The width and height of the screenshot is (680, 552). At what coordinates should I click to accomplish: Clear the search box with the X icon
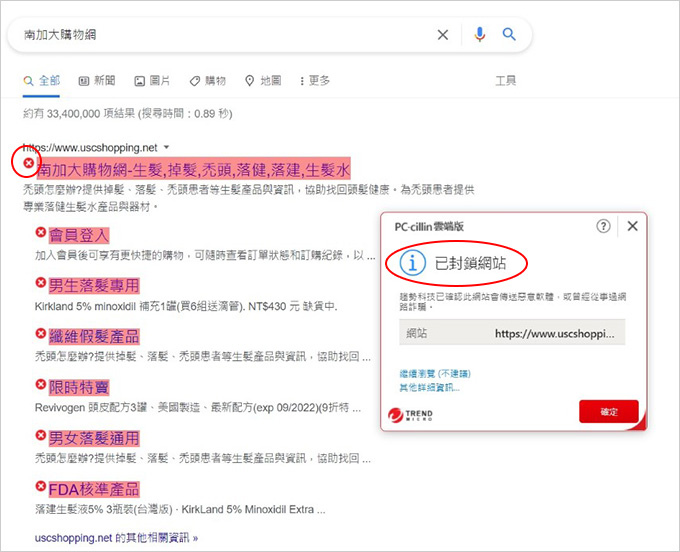point(443,35)
